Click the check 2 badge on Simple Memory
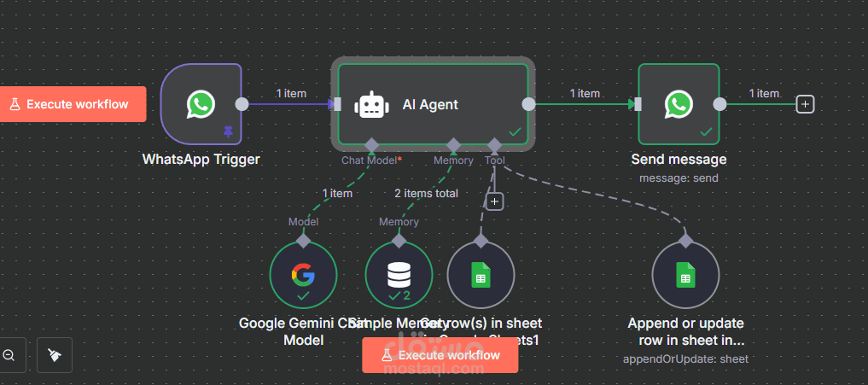This screenshot has height=385, width=868. (399, 296)
